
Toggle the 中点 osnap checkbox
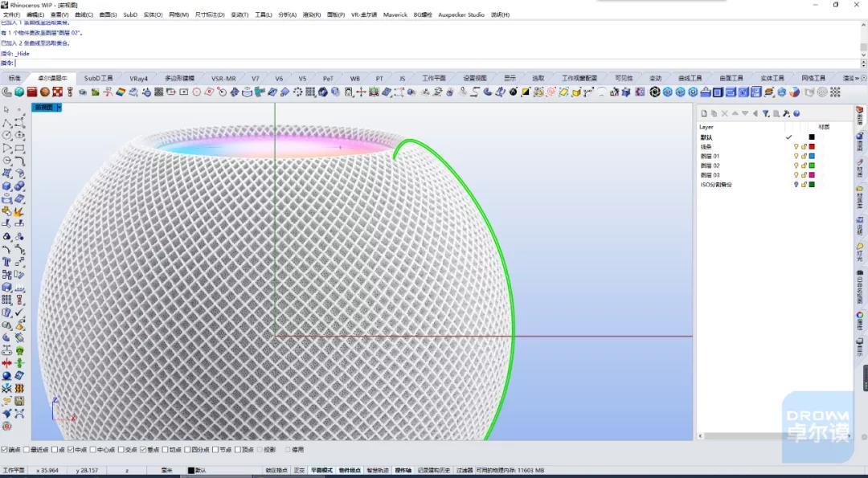click(70, 450)
